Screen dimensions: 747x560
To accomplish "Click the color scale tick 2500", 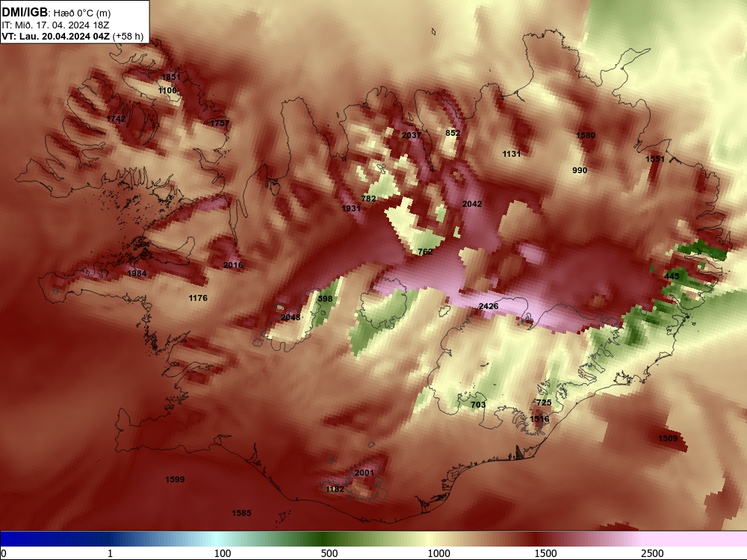I will (652, 553).
